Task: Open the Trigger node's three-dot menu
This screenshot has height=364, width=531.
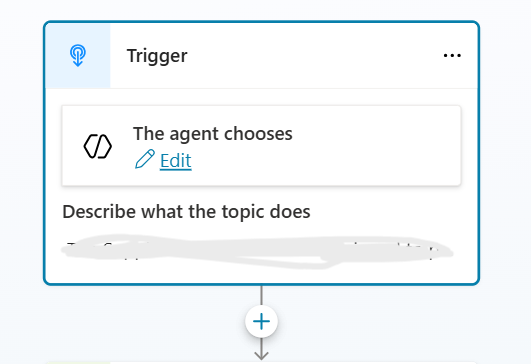Action: click(452, 56)
